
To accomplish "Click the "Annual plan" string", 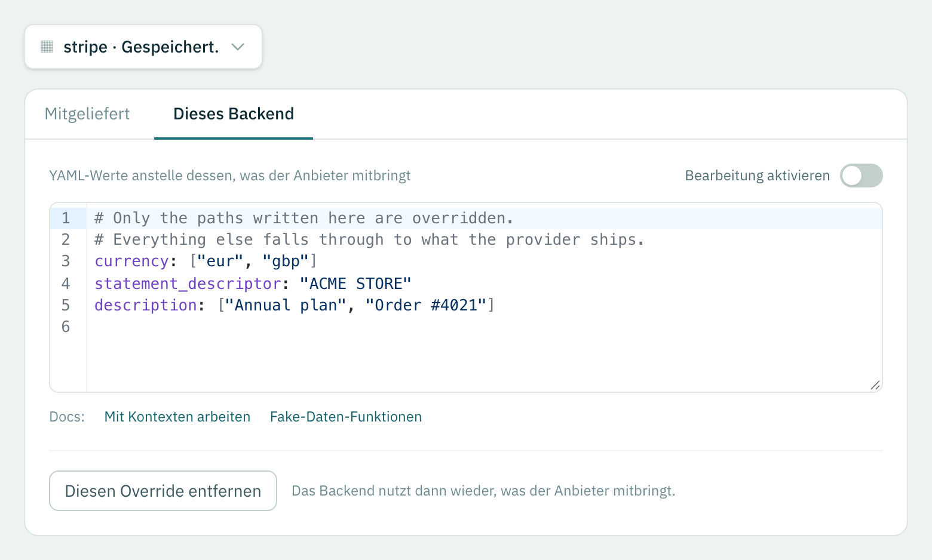I will click(286, 305).
